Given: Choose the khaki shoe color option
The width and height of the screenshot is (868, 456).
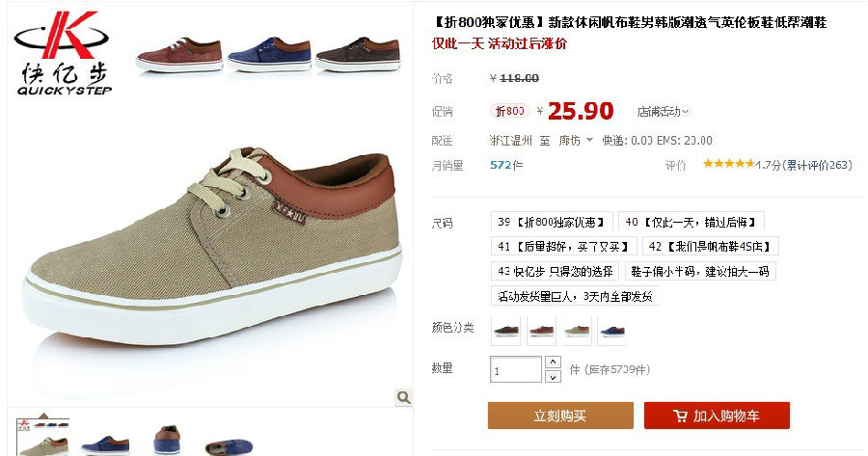Looking at the screenshot, I should point(577,331).
